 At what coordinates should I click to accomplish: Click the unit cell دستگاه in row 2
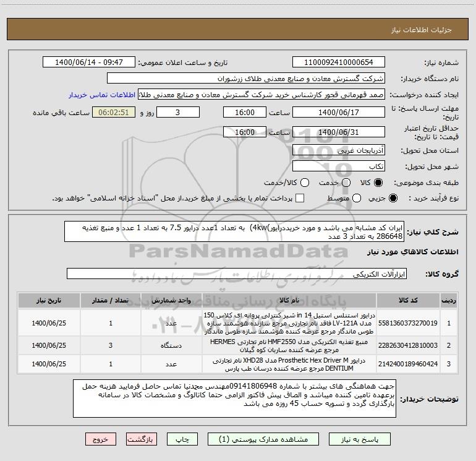coord(171,345)
